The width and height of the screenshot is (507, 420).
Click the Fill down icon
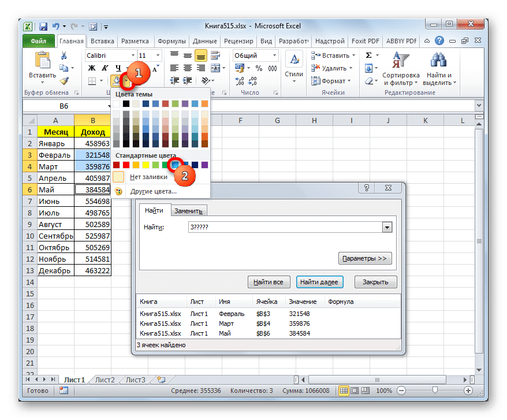pyautogui.click(x=368, y=68)
